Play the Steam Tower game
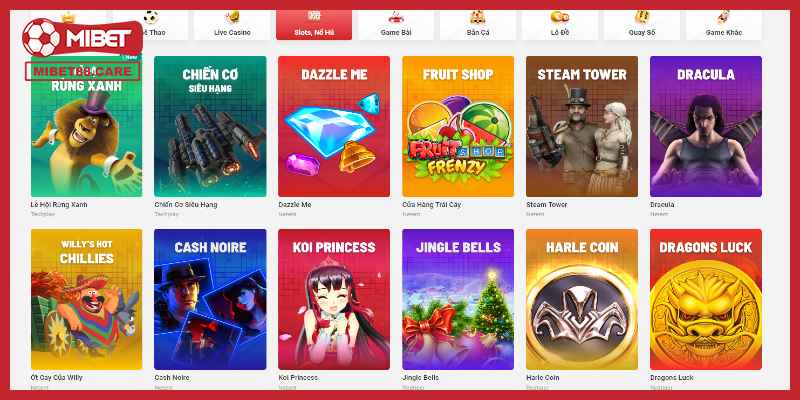800x400 pixels. click(582, 126)
